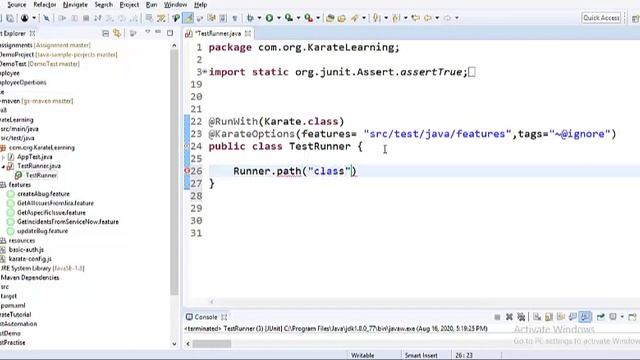Open the Refactor menu

pos(44,4)
